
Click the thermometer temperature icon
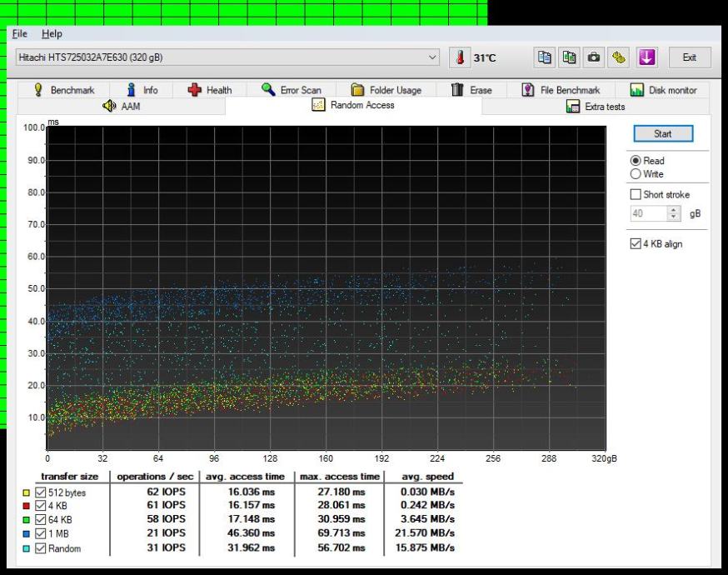461,57
